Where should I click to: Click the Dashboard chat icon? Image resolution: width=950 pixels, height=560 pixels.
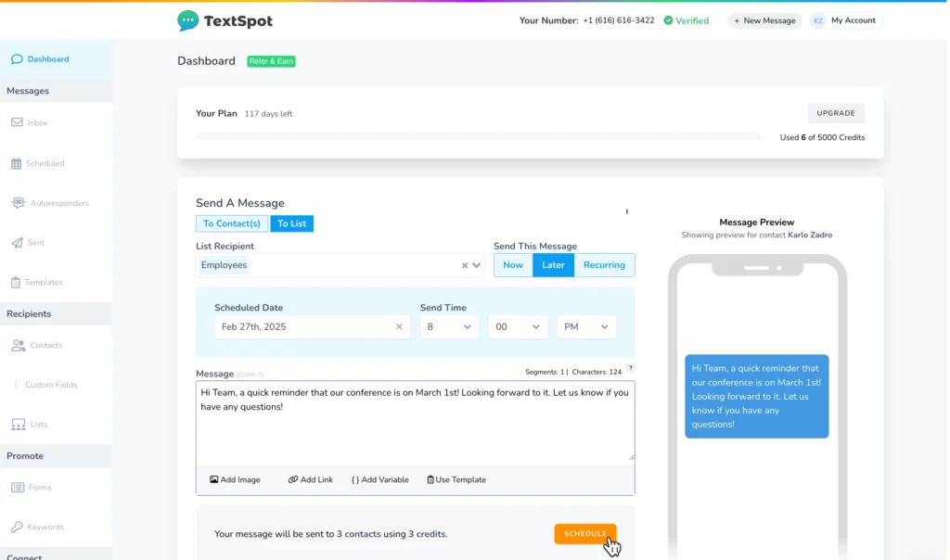click(17, 58)
